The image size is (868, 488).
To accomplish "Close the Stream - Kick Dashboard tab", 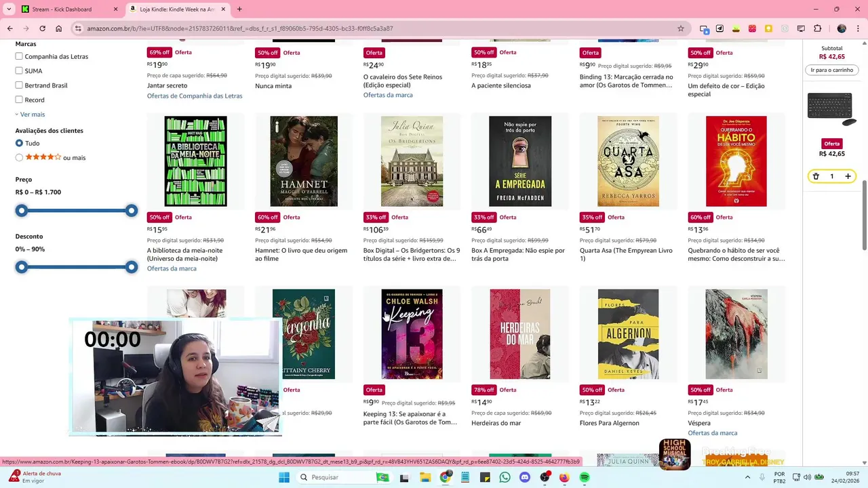I will (115, 9).
